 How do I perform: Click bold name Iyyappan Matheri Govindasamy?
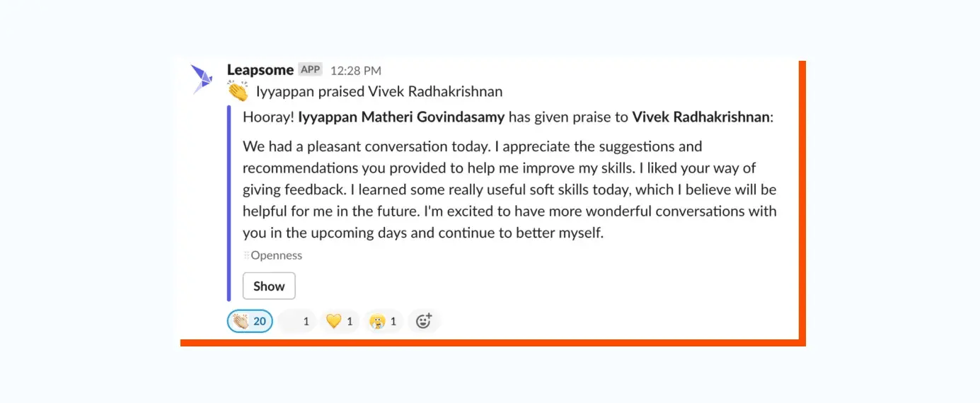click(401, 117)
